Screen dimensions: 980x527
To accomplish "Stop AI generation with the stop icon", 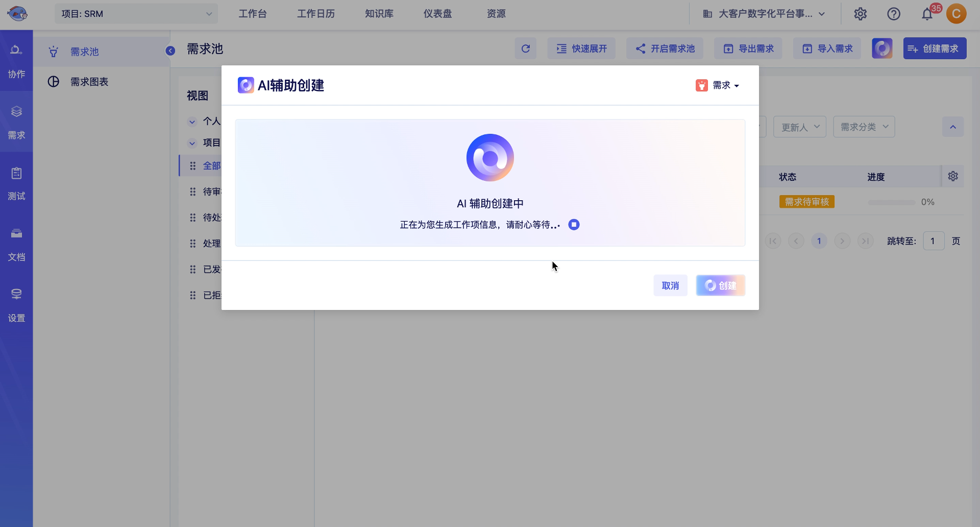I will [574, 225].
